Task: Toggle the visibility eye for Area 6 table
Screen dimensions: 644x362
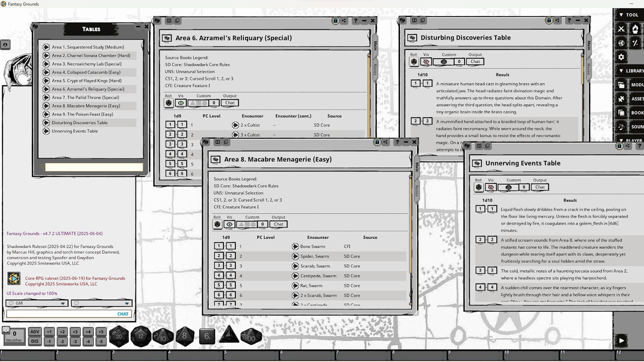Action: point(181,103)
